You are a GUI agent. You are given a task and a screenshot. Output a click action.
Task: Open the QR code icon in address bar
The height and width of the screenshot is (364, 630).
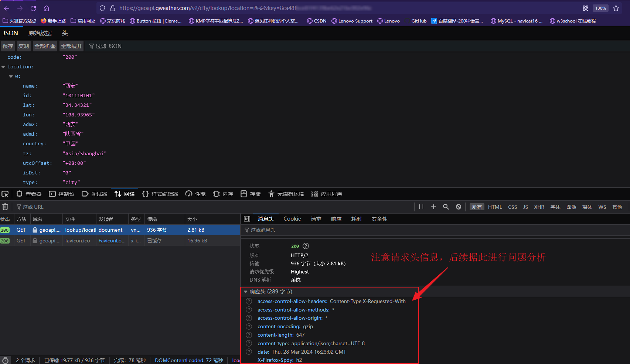pos(585,8)
